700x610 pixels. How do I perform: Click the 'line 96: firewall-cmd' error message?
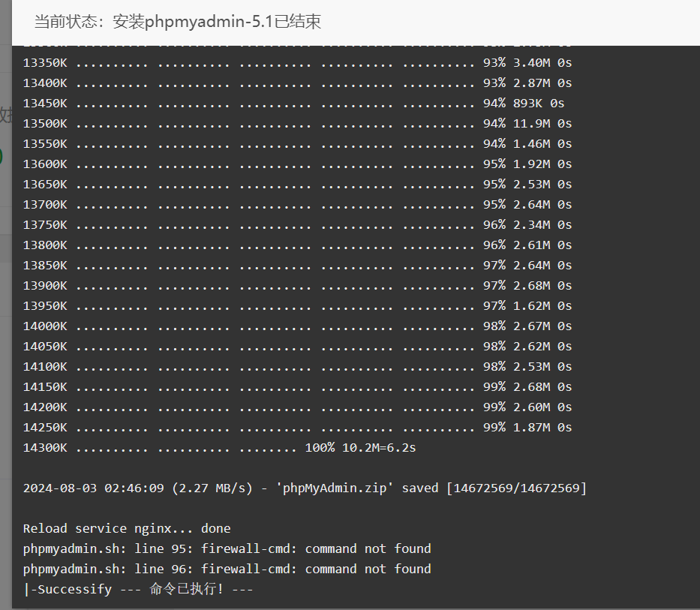click(x=227, y=569)
